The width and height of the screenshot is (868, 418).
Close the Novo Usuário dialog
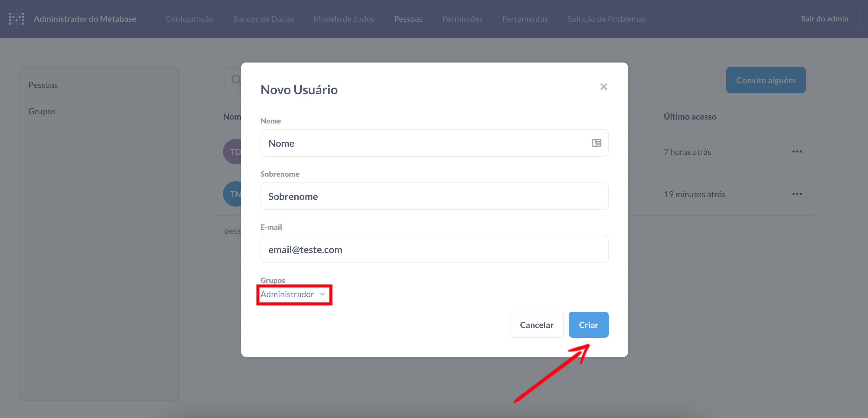coord(604,87)
